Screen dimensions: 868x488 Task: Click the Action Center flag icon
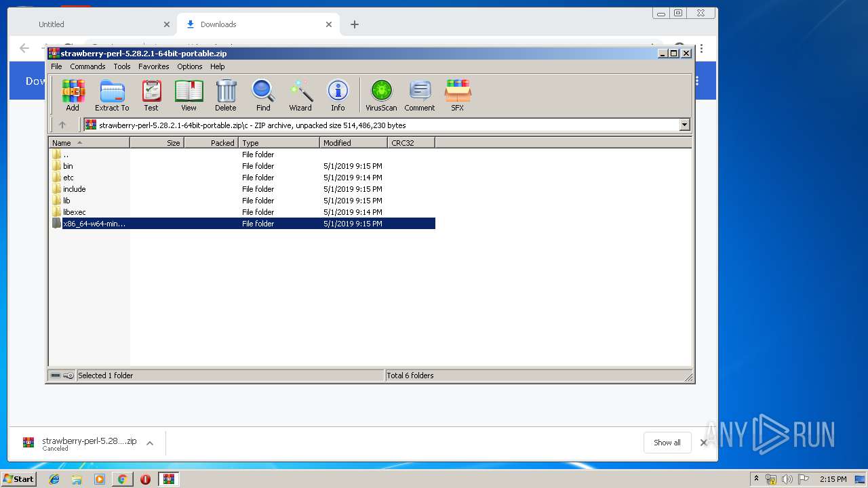point(803,479)
